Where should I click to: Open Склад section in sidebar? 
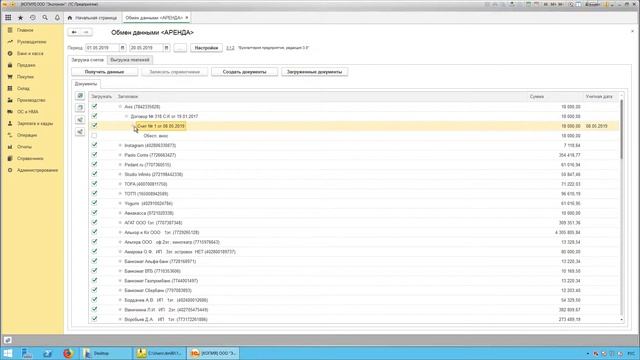(x=23, y=88)
